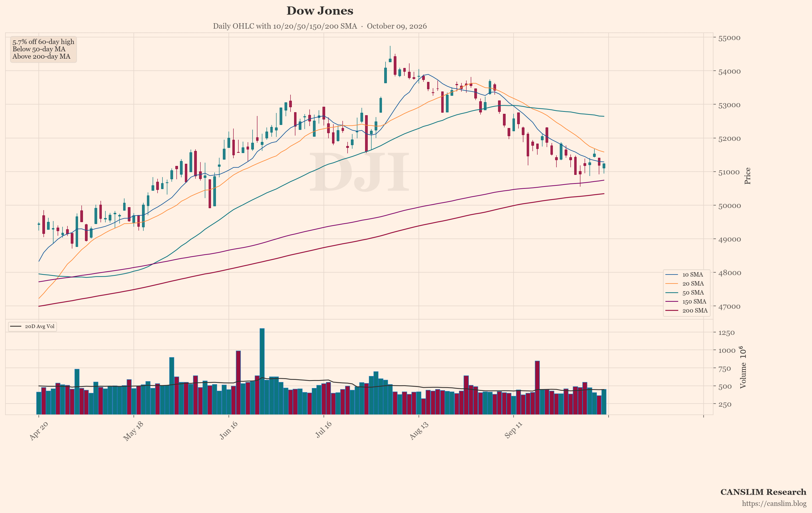Click the Jun 16 date axis label
The height and width of the screenshot is (513, 812).
tap(229, 430)
